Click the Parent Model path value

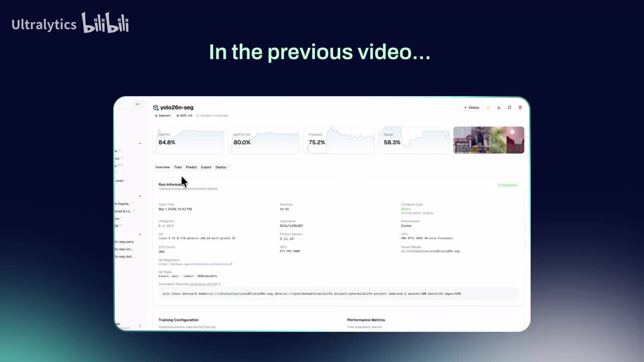coord(430,251)
